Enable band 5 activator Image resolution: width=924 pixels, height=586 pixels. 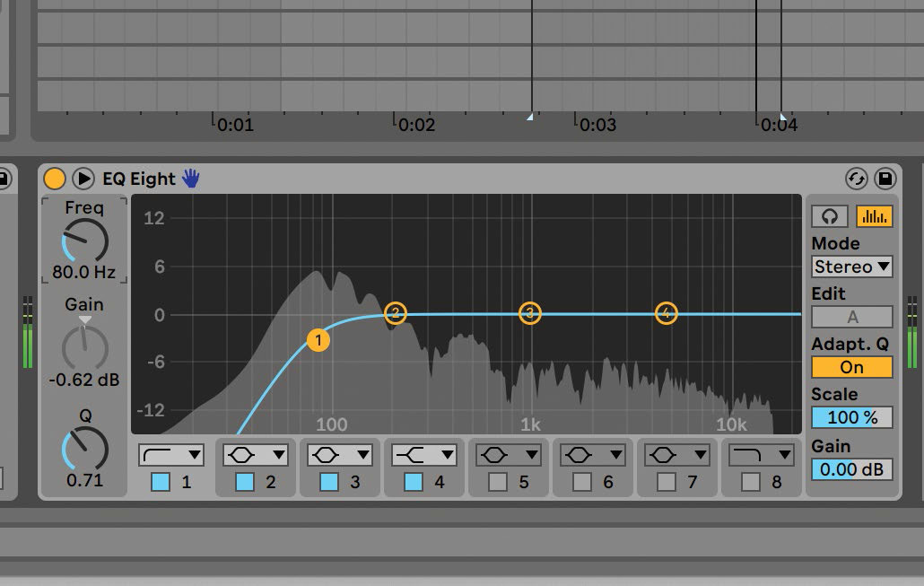pos(497,482)
